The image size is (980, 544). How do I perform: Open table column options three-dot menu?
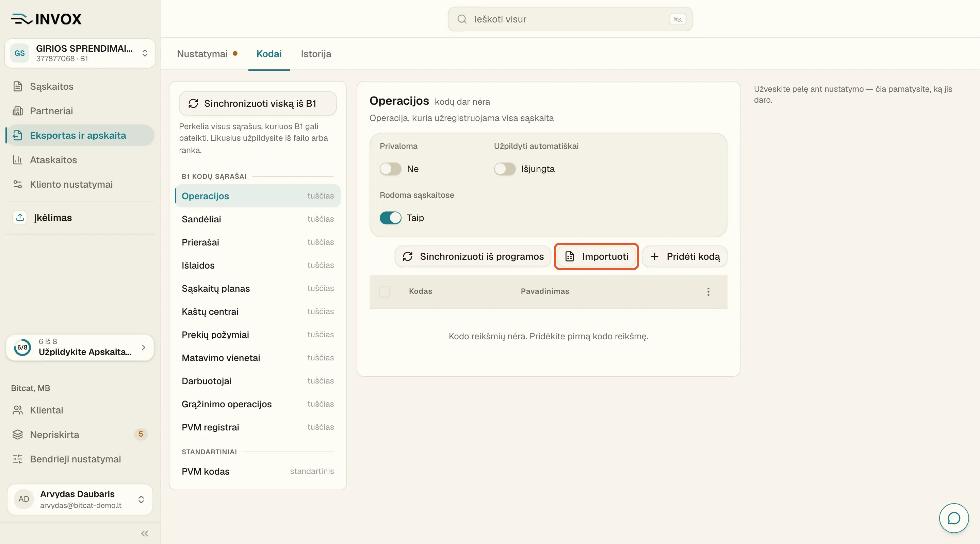coord(708,292)
